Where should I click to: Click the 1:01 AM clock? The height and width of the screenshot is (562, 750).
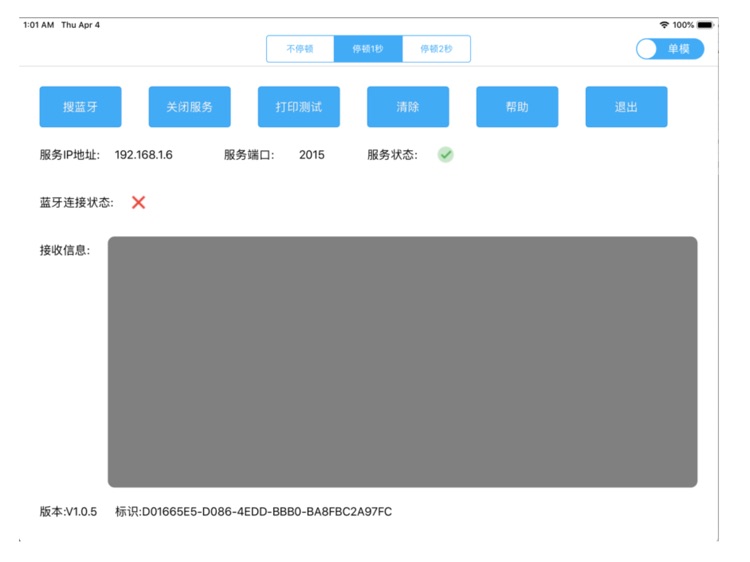point(38,25)
